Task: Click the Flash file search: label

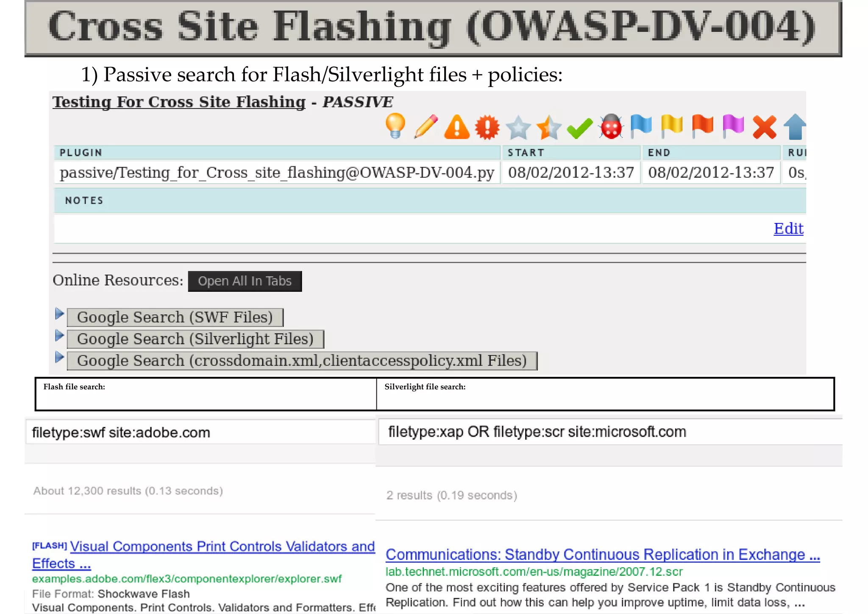Action: click(74, 387)
